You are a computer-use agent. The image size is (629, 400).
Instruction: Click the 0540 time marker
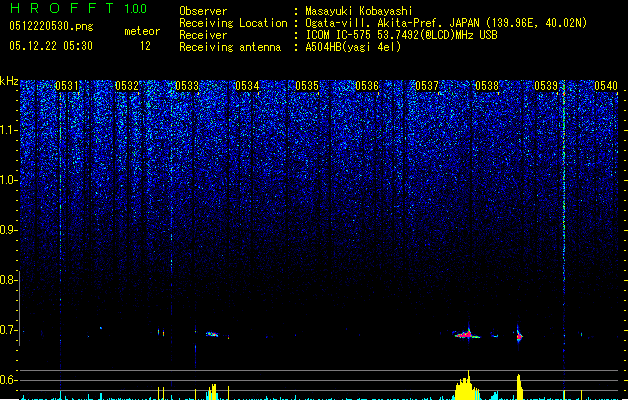pos(606,86)
